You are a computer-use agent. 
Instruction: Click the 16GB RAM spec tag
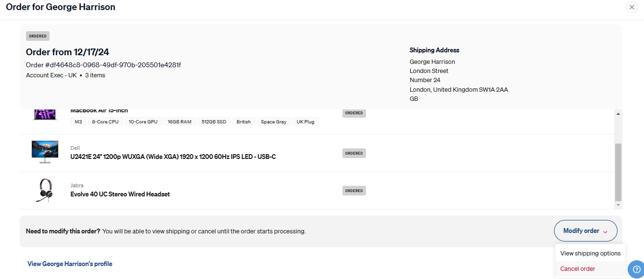click(x=179, y=122)
